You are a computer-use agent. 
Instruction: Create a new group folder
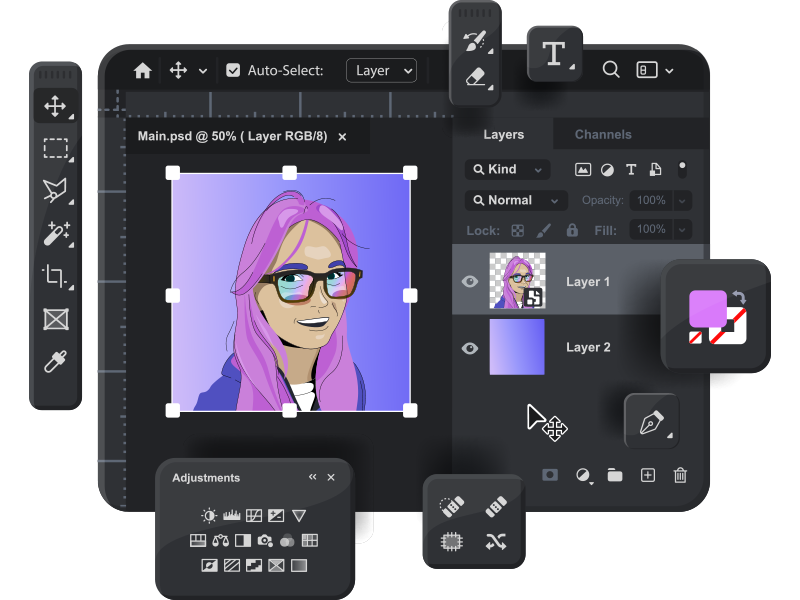(615, 475)
